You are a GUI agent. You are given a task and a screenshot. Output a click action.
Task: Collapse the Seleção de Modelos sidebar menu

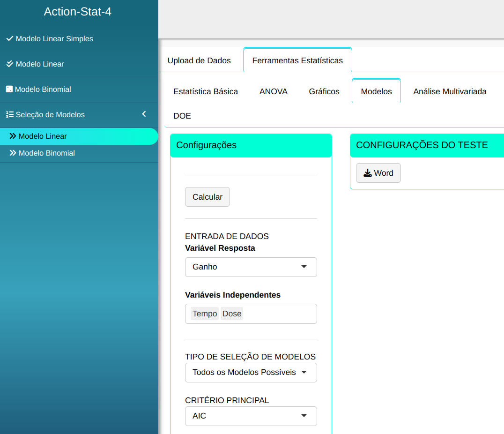pos(144,114)
